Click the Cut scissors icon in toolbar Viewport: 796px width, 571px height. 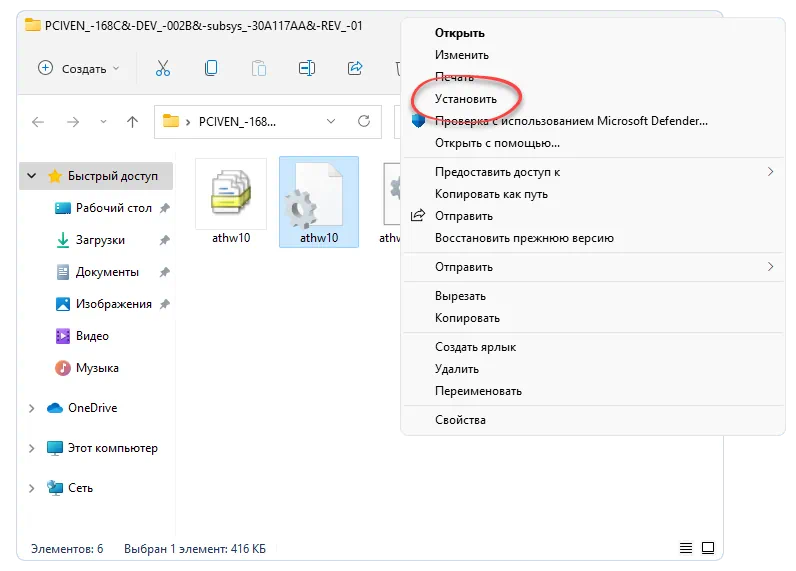(162, 68)
